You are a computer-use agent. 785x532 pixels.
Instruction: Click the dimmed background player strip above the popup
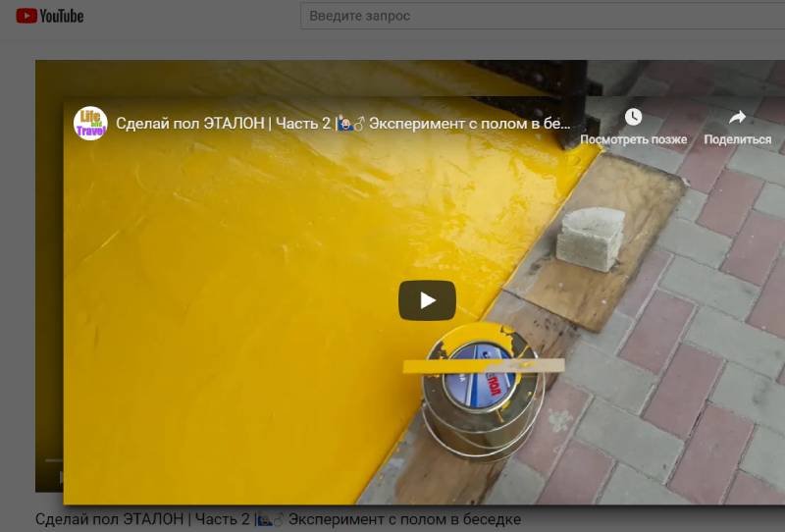294,78
